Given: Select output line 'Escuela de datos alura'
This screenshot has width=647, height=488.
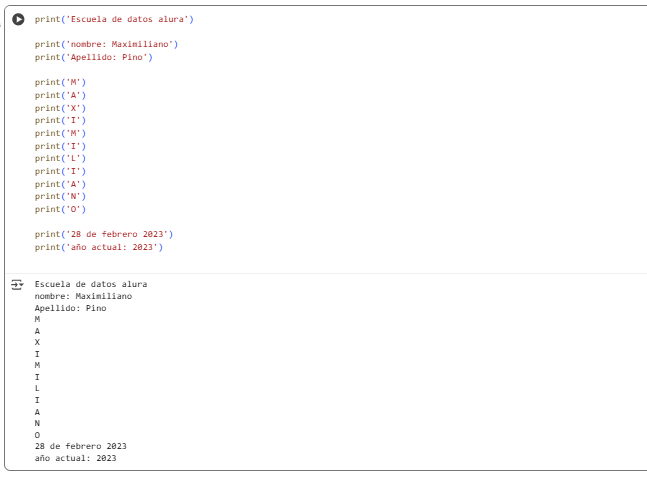Looking at the screenshot, I should [91, 284].
